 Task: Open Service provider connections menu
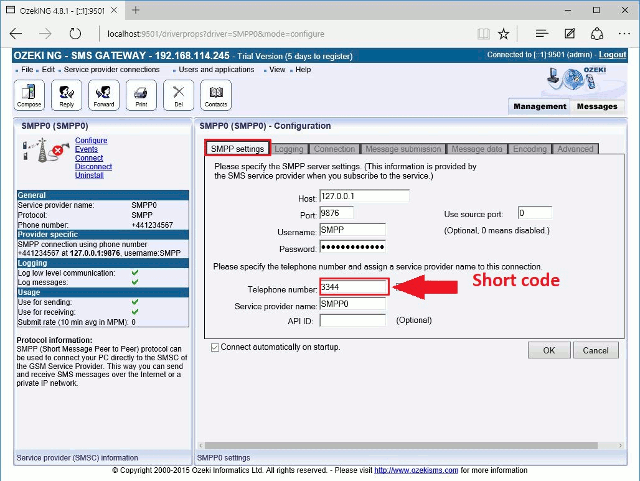(x=111, y=69)
